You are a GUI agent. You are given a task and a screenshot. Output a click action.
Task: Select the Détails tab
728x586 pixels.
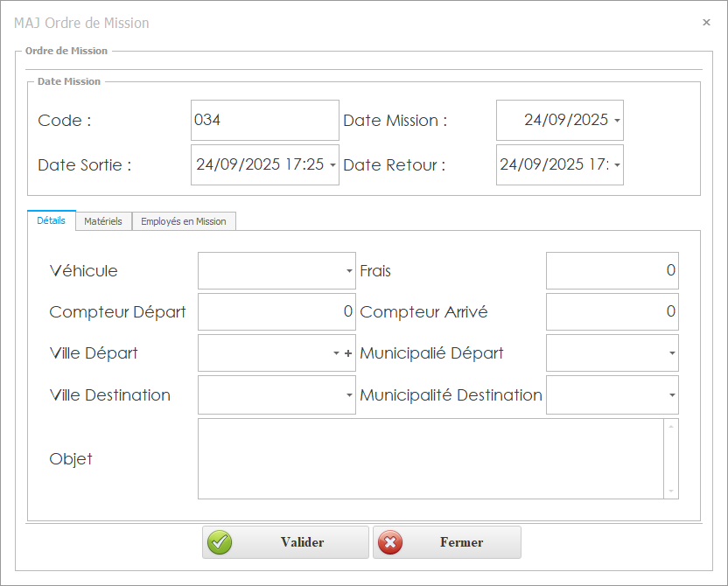click(51, 220)
